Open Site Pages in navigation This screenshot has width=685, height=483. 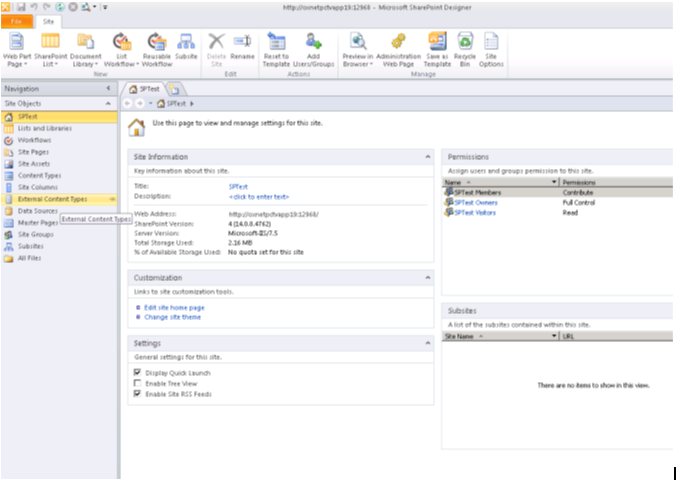59,152
